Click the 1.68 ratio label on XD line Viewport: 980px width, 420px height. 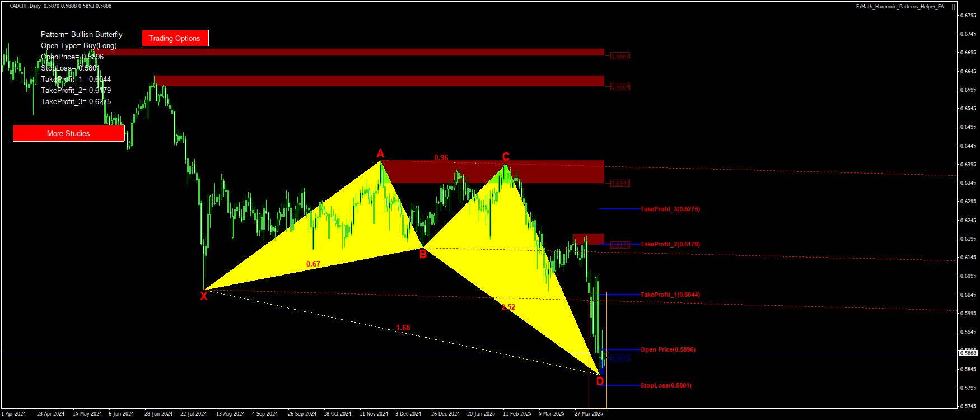403,328
